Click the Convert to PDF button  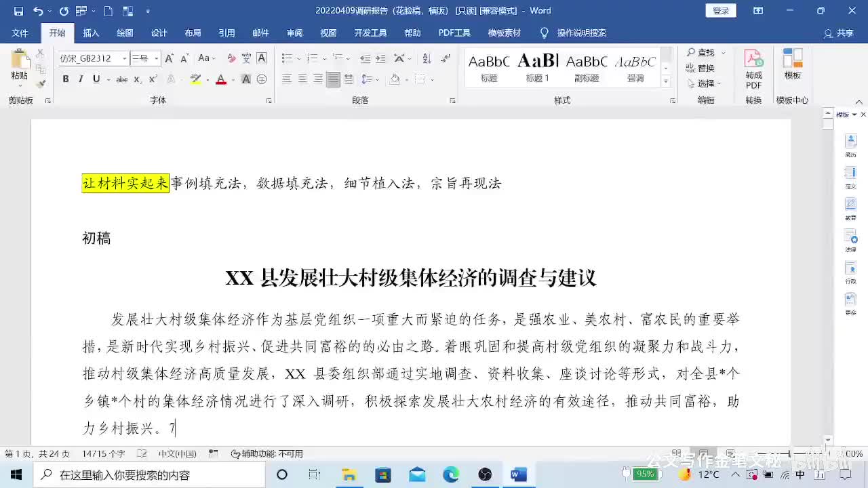(753, 69)
